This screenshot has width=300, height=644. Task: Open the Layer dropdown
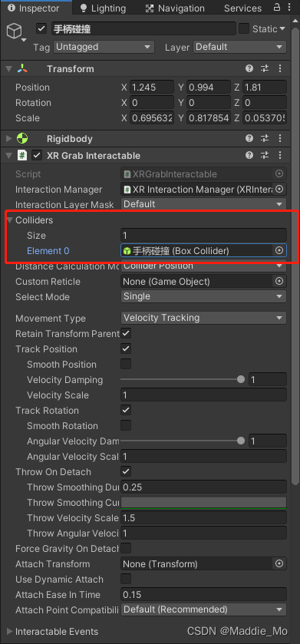pyautogui.click(x=239, y=48)
